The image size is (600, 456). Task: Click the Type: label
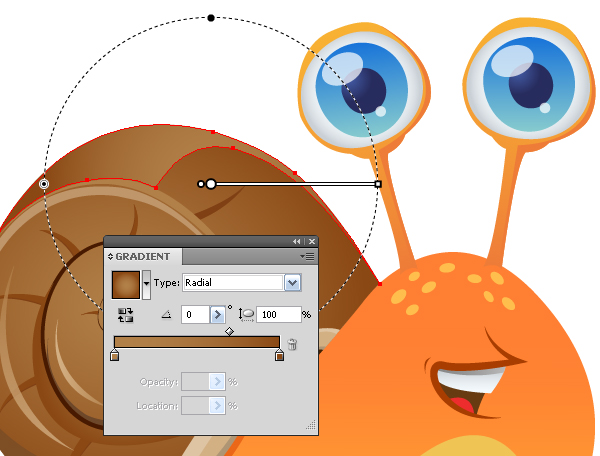coord(166,283)
